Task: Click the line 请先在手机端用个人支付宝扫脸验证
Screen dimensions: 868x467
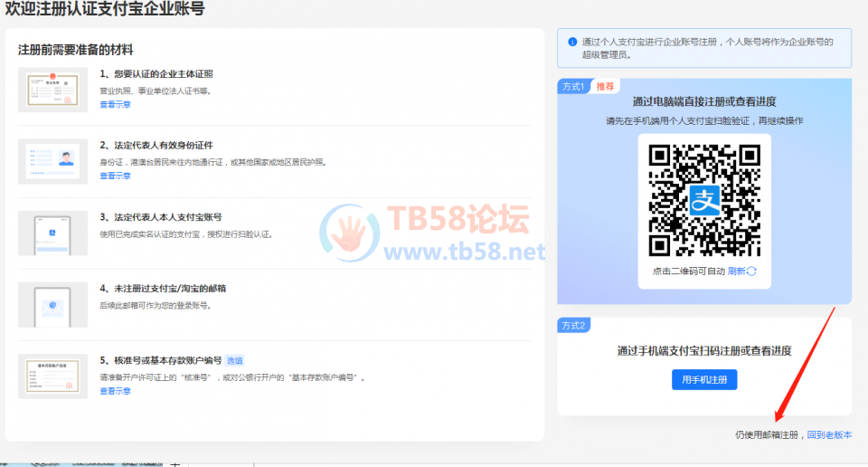Action: point(704,120)
